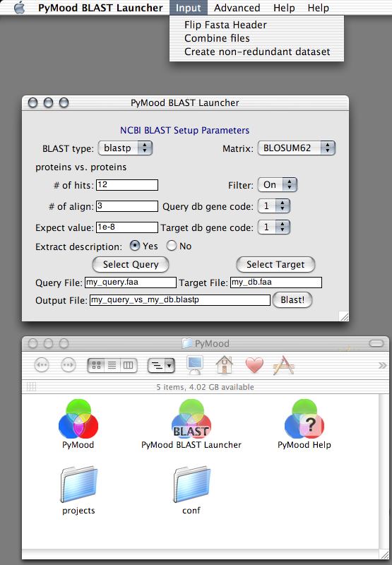Open the second Help menu
The height and width of the screenshot is (565, 392).
(x=318, y=8)
